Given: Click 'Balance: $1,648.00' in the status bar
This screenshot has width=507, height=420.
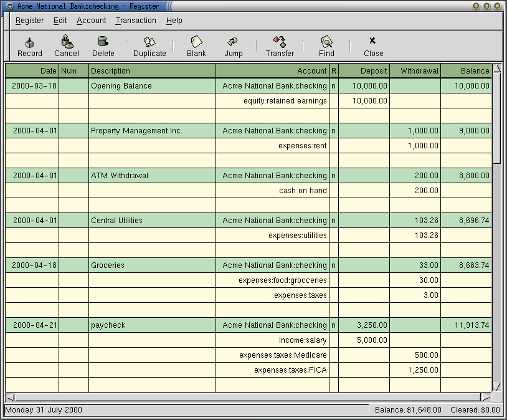Looking at the screenshot, I should pyautogui.click(x=408, y=410).
